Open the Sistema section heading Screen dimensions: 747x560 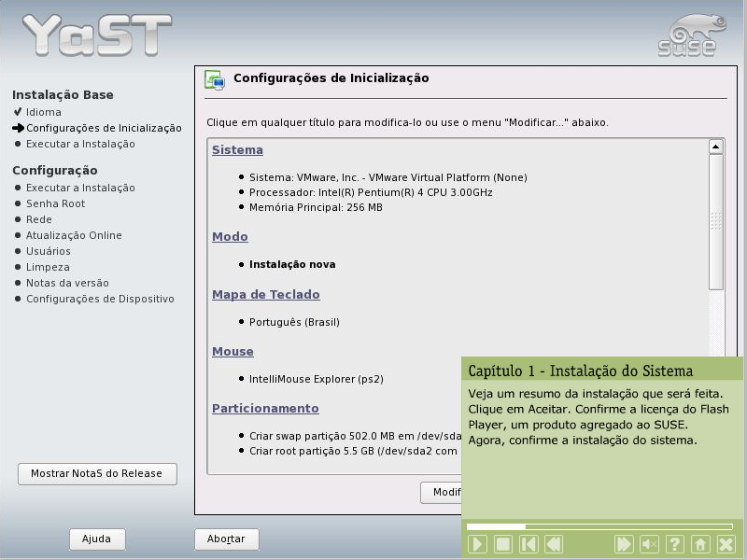[x=237, y=150]
